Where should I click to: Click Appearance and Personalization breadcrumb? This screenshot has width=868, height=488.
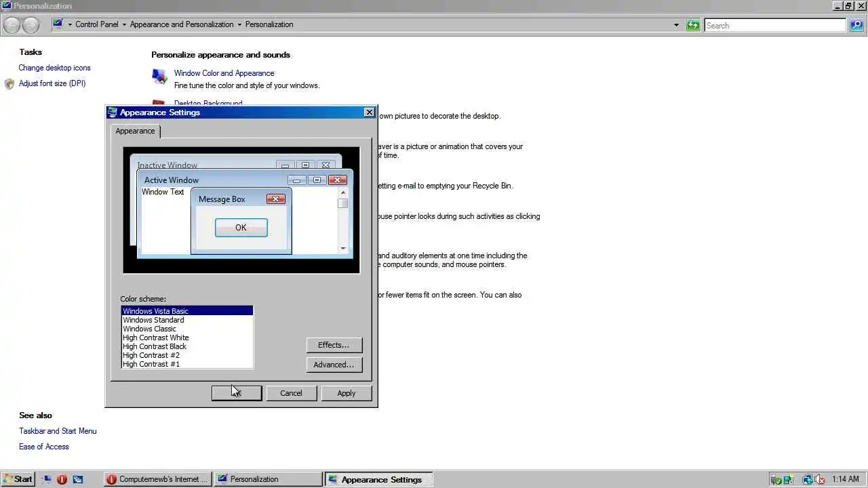tap(182, 24)
